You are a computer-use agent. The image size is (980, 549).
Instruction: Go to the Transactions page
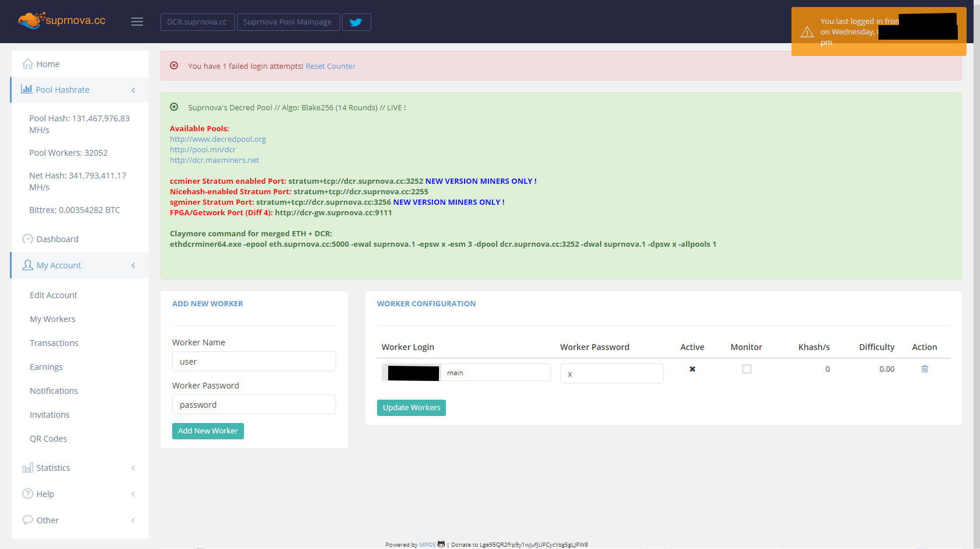[54, 343]
